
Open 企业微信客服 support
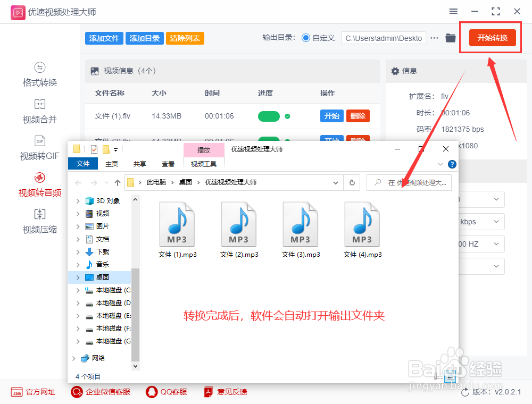coord(101,392)
